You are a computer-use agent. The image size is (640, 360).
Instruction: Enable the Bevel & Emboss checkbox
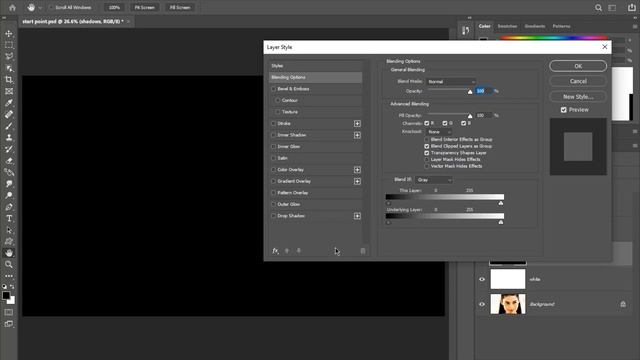point(273,89)
